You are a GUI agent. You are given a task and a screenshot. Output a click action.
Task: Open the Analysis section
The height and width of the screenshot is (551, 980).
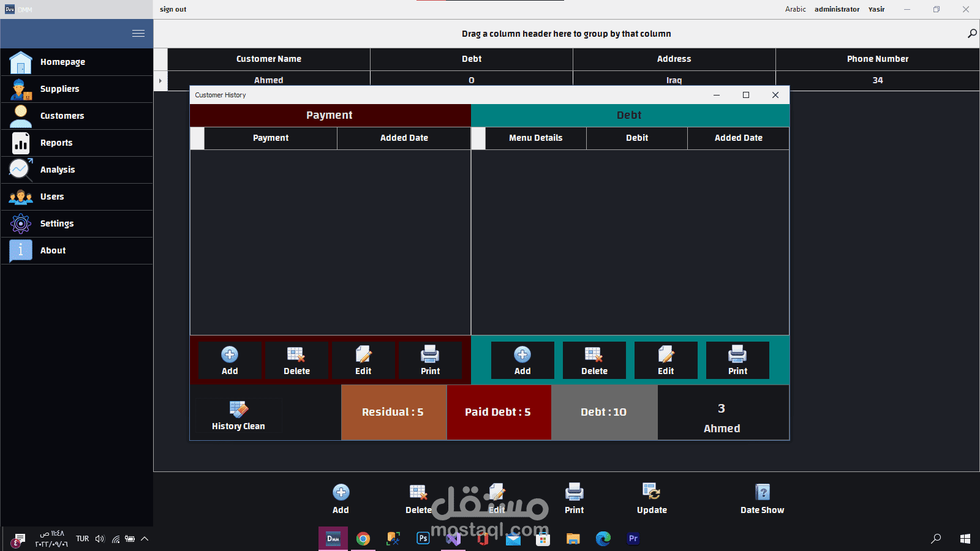[77, 170]
